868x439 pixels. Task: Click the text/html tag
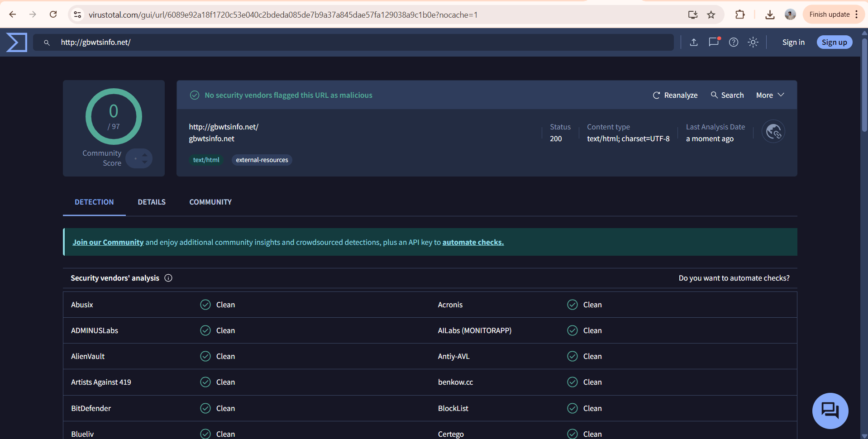point(206,160)
